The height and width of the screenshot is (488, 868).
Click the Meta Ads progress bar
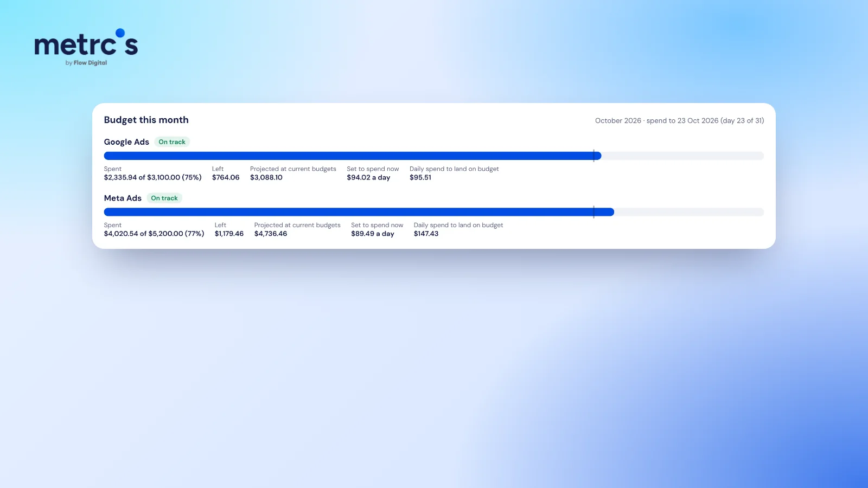click(434, 212)
